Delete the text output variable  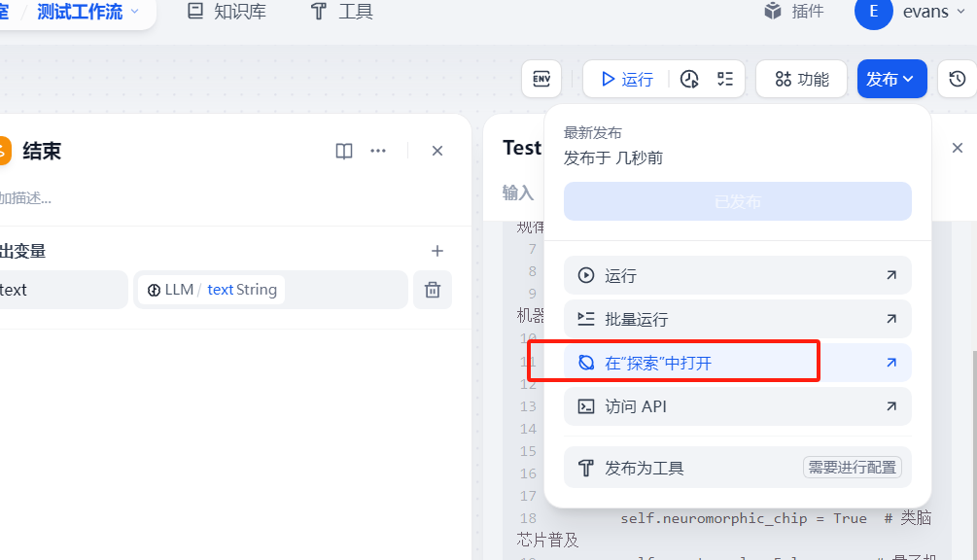pyautogui.click(x=433, y=290)
